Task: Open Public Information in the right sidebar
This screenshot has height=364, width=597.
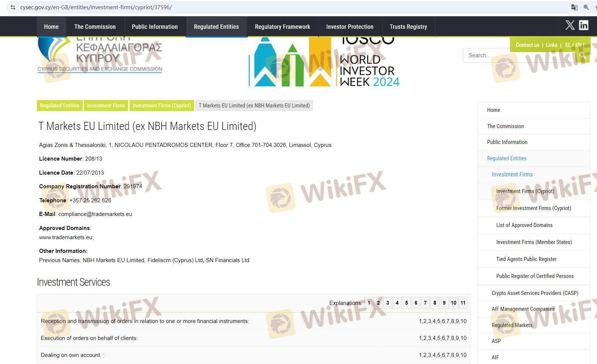Action: coord(534,142)
